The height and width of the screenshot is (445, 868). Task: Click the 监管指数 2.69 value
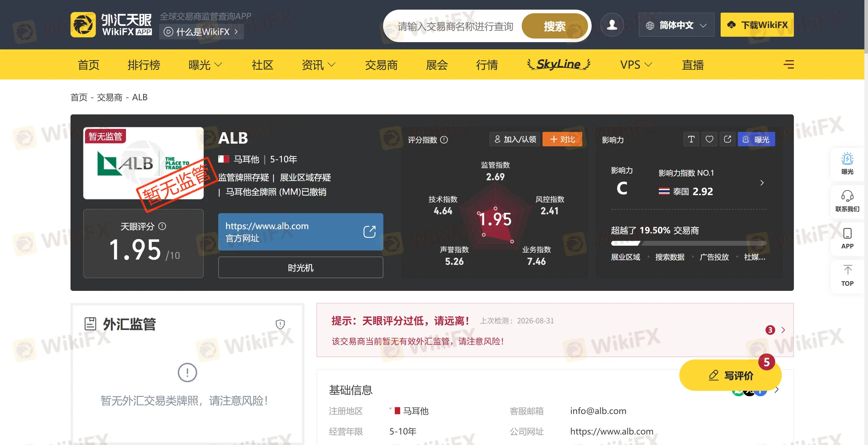[x=495, y=177]
